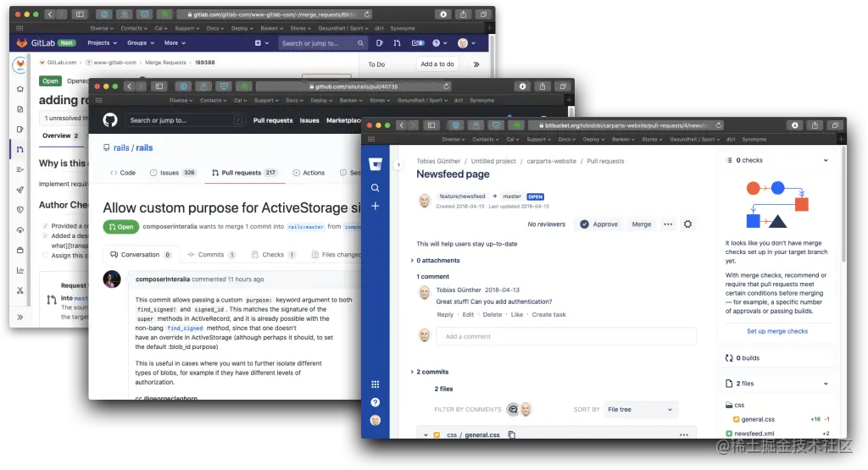This screenshot has height=470, width=868.
Task: Open Bitbucket app switcher grid icon
Action: click(x=376, y=384)
